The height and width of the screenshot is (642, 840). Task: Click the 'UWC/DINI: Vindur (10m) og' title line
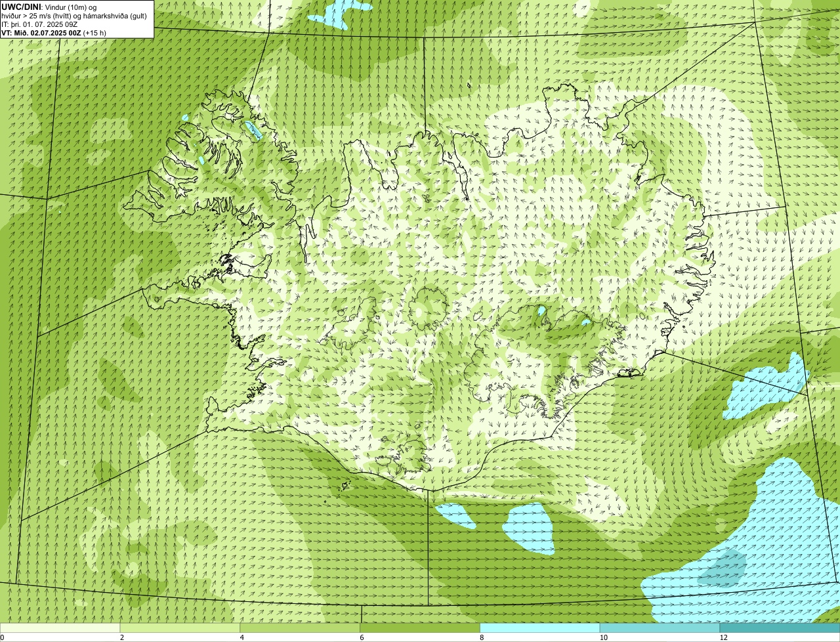click(x=49, y=7)
